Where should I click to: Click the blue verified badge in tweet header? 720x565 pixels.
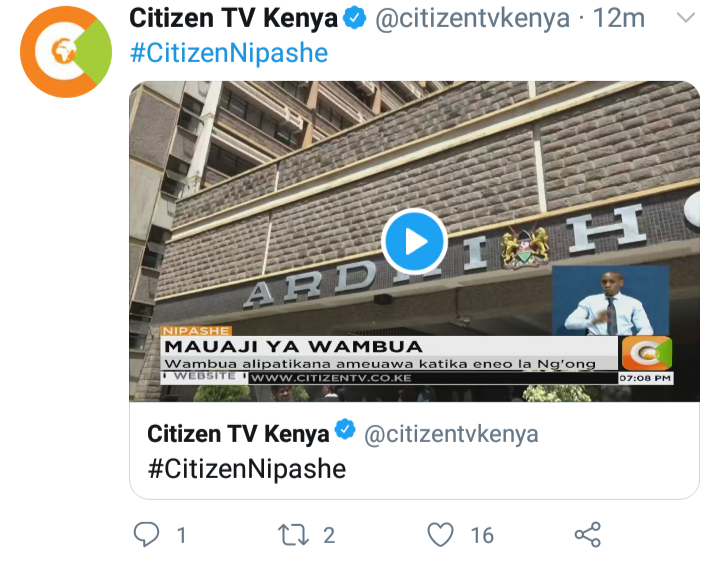[x=354, y=18]
